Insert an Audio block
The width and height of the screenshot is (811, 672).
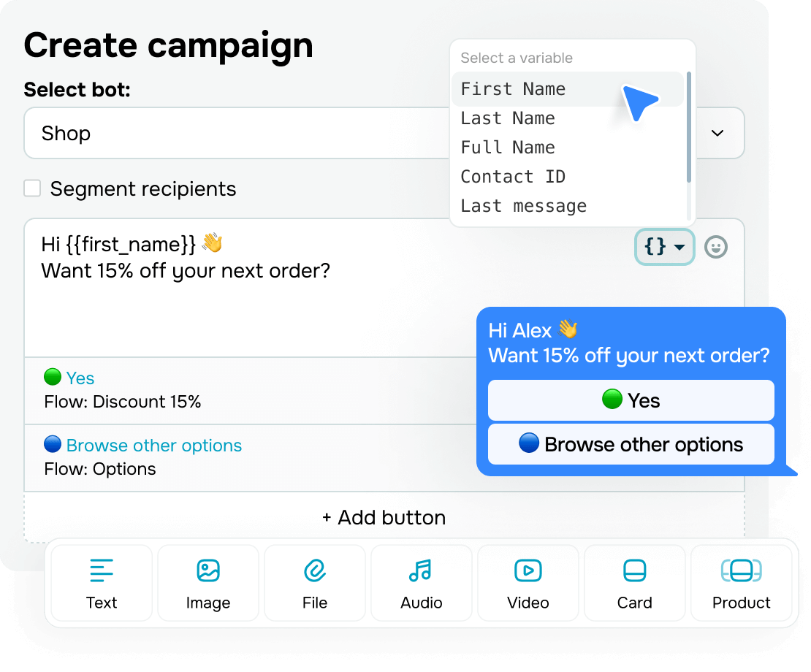[x=421, y=583]
